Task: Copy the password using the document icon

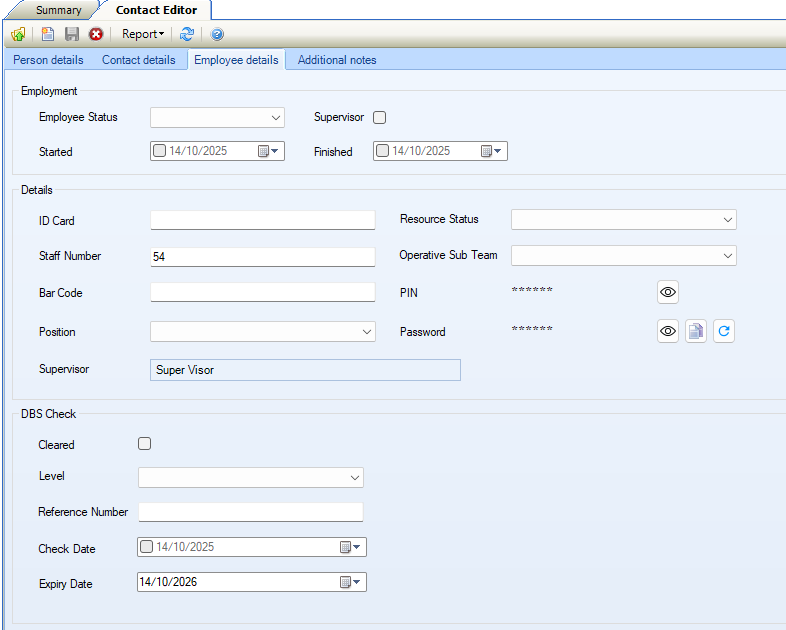Action: pyautogui.click(x=696, y=331)
